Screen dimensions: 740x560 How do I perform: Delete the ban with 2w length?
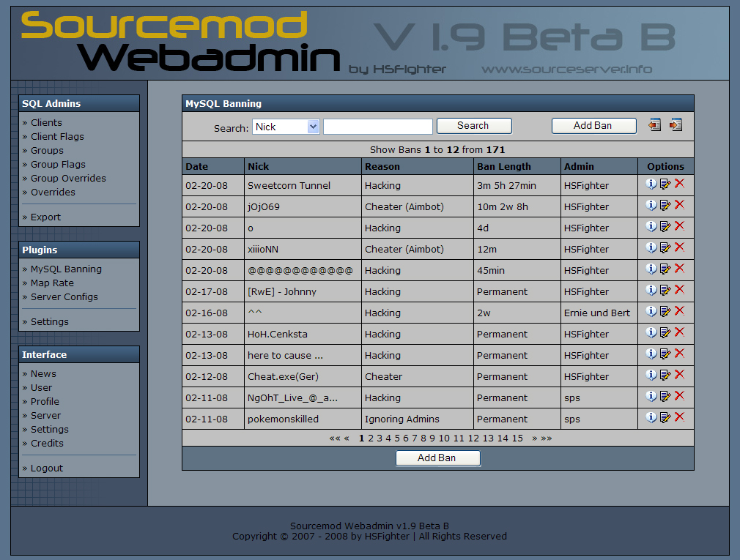coord(680,311)
